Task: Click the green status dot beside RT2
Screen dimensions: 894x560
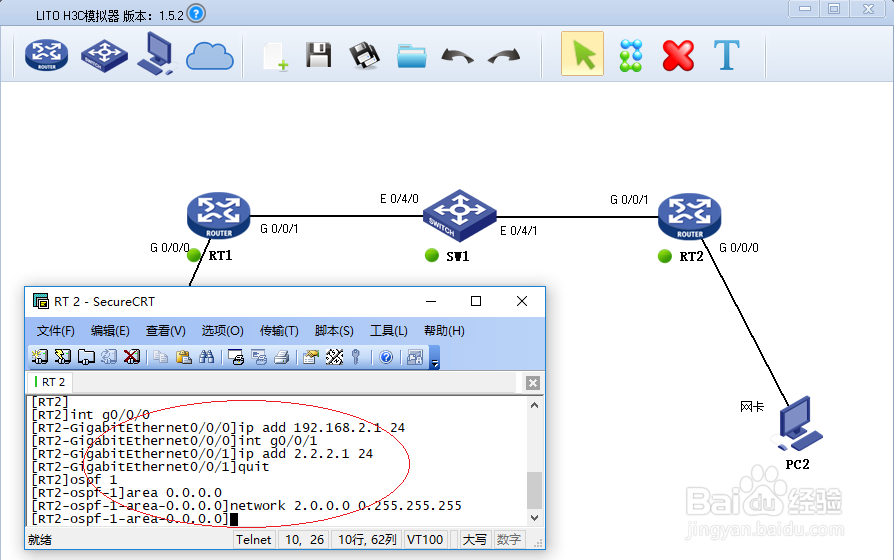Action: click(x=665, y=256)
